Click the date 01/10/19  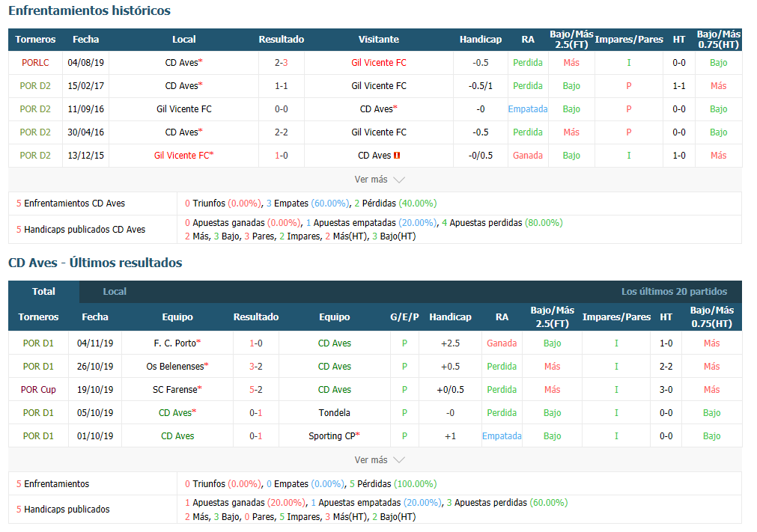click(x=95, y=436)
